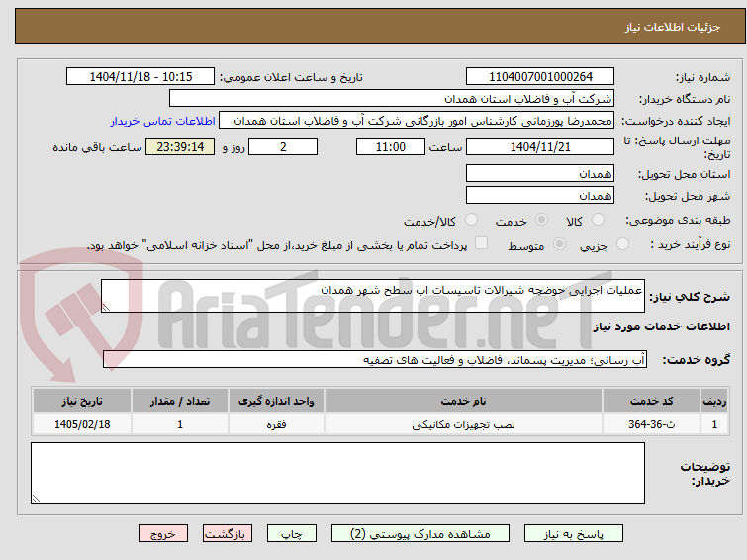The width and height of the screenshot is (747, 560).
Task: Click the service code cell ث-36-364
Action: (x=651, y=424)
